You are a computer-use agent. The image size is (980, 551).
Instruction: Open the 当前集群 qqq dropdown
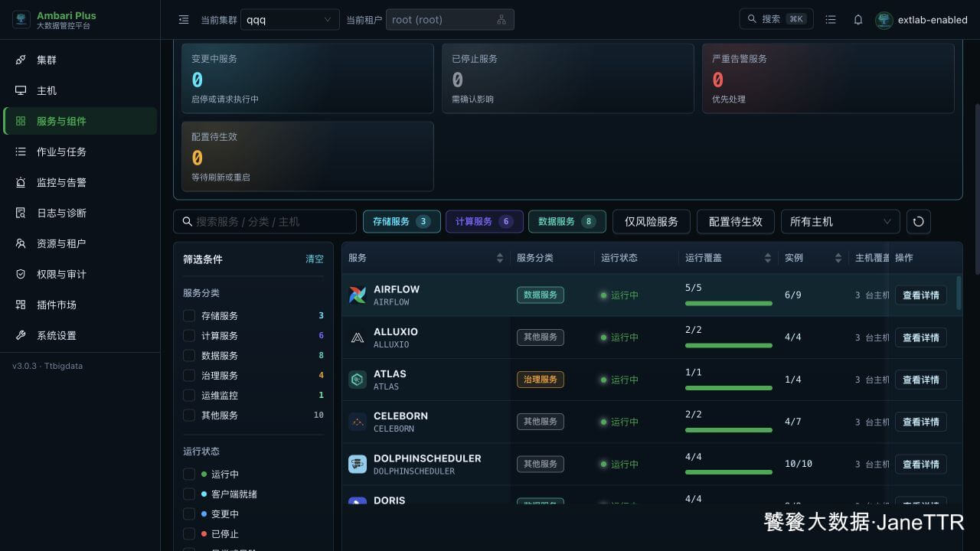289,20
